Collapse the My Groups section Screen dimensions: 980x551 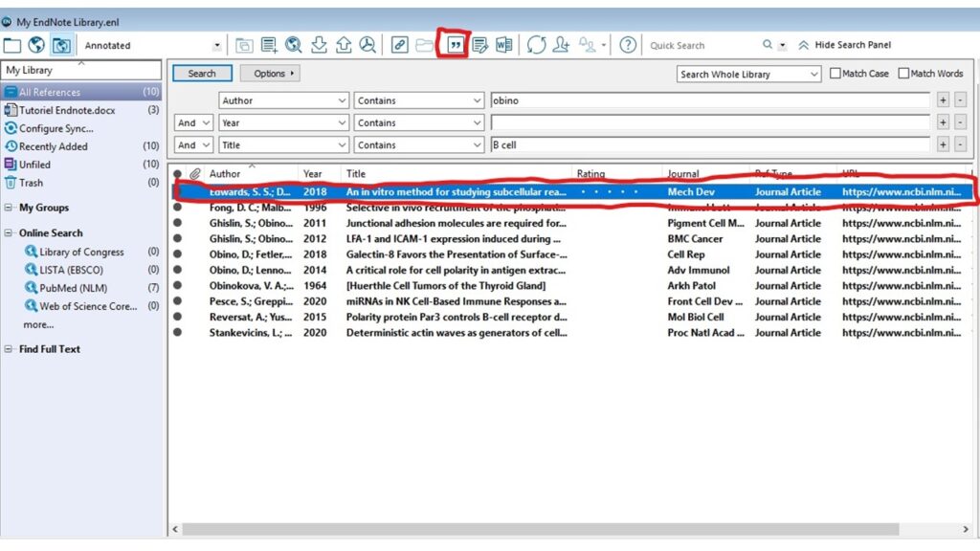pyautogui.click(x=9, y=208)
